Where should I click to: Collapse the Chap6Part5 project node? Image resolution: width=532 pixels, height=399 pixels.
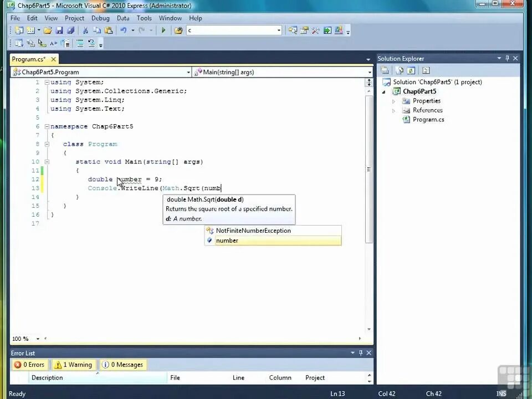[384, 91]
